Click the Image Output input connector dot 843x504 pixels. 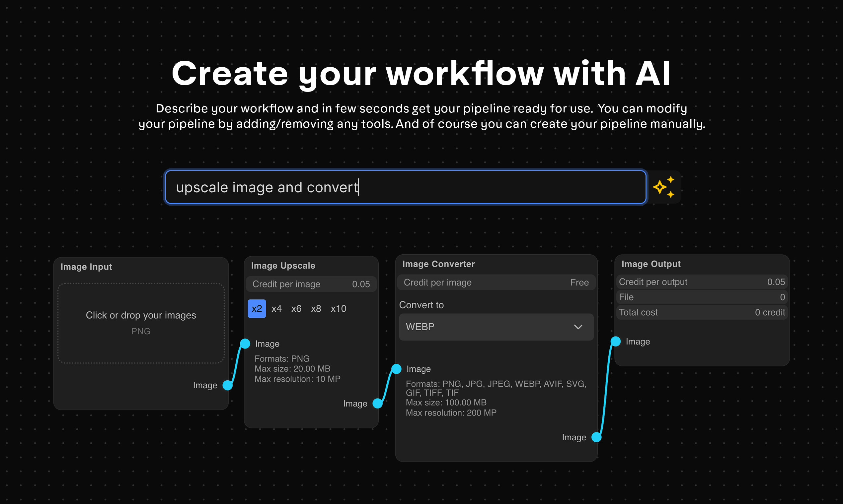tap(615, 341)
